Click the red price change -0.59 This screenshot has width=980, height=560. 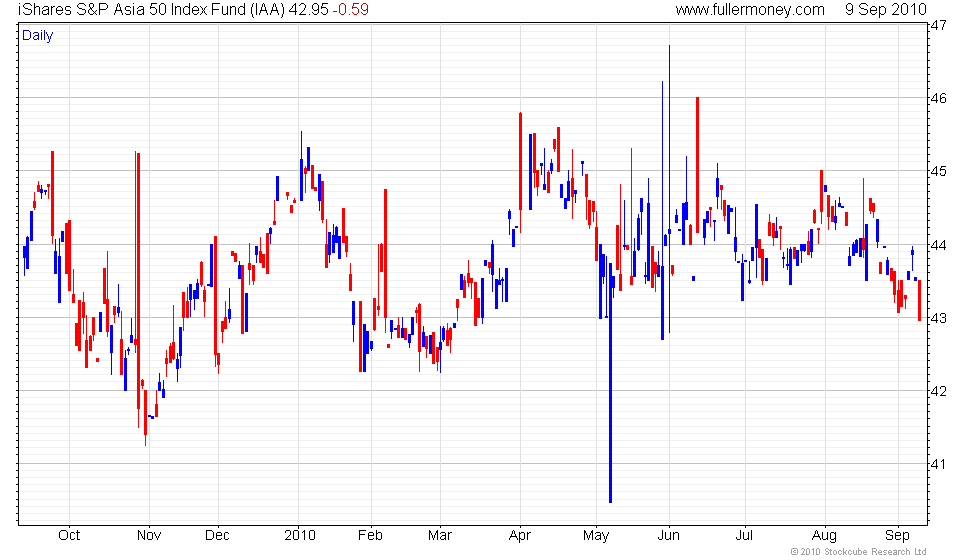click(x=350, y=9)
